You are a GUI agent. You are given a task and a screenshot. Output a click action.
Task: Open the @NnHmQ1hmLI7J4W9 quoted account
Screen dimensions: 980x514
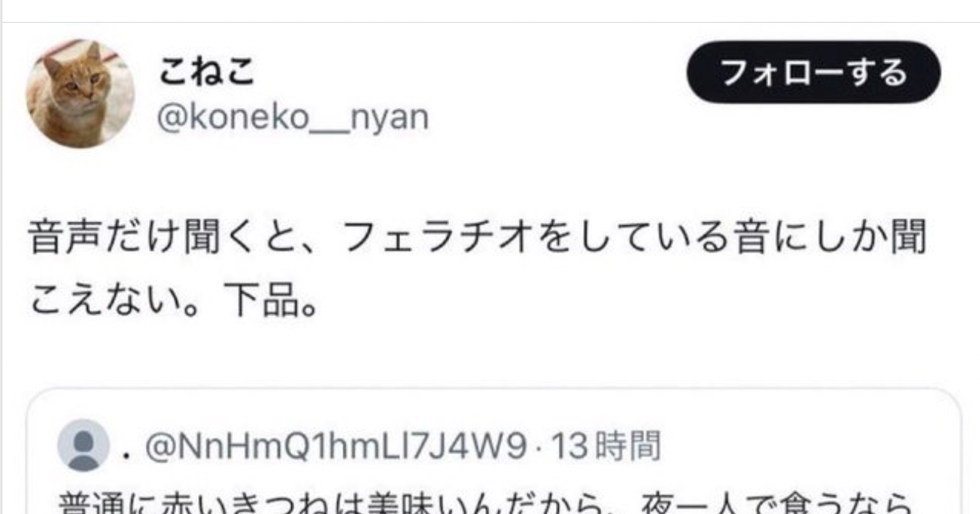334,446
